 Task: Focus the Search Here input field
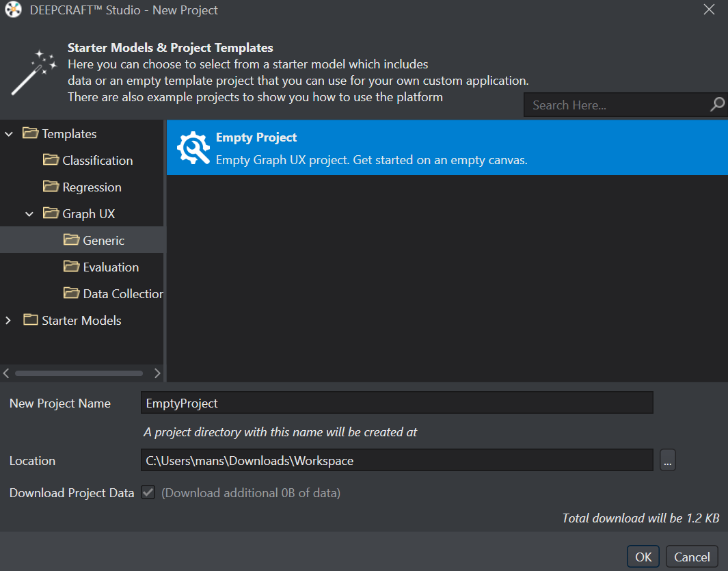pyautogui.click(x=617, y=105)
